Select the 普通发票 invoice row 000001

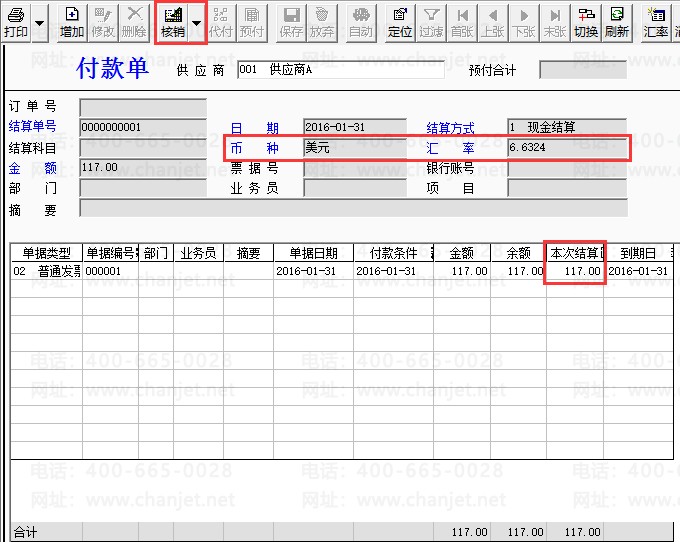point(342,271)
